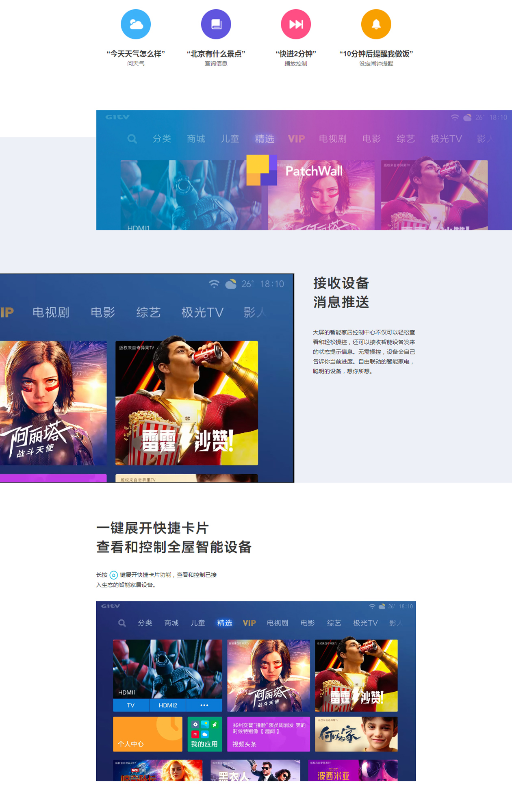512x812 pixels.
Task: Click the 接收设备 消息推送 heading
Action: (341, 293)
